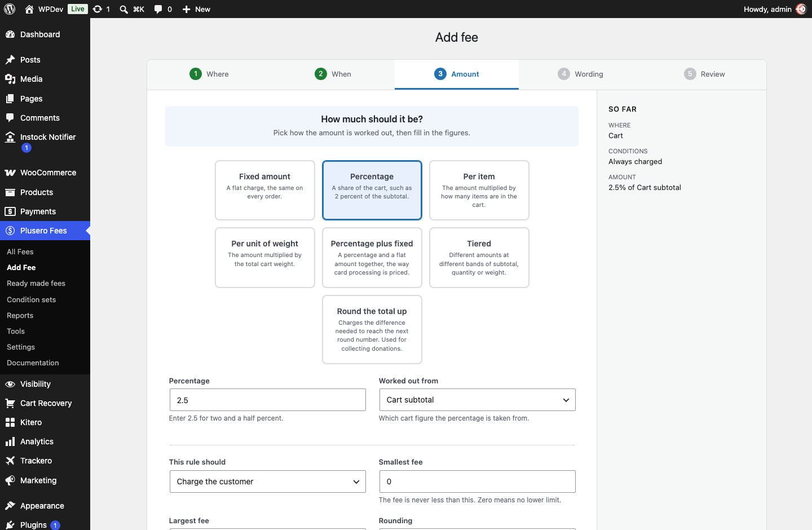Click the plus New icon

click(186, 9)
